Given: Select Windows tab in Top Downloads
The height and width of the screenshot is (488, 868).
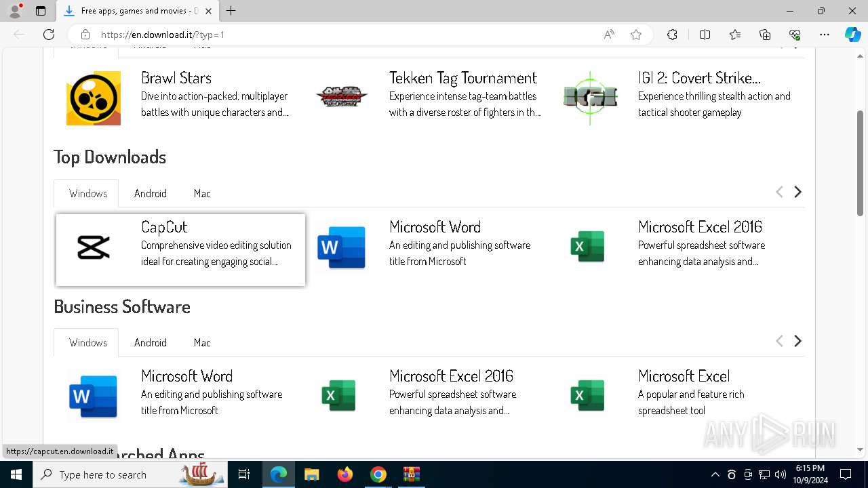Looking at the screenshot, I should point(86,193).
